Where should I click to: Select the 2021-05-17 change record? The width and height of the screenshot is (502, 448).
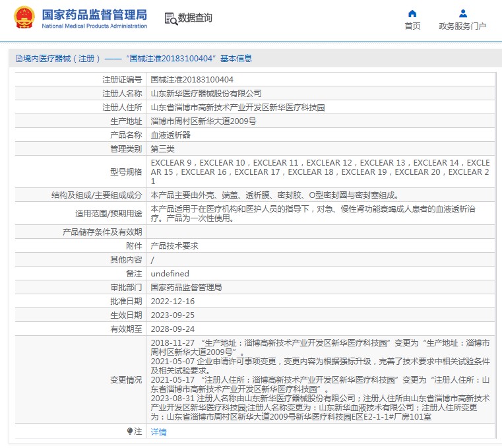coord(320,384)
